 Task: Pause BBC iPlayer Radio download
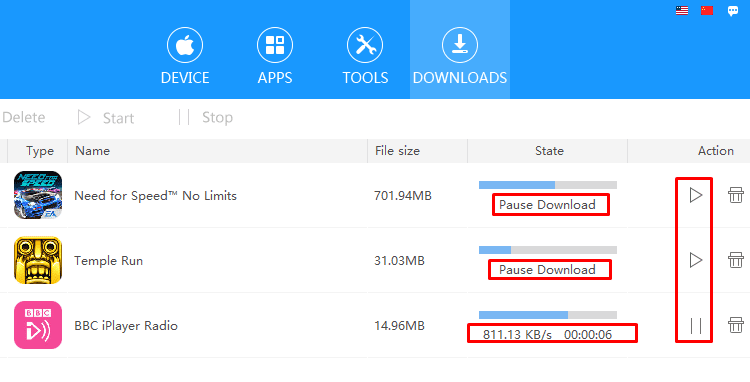pos(696,326)
